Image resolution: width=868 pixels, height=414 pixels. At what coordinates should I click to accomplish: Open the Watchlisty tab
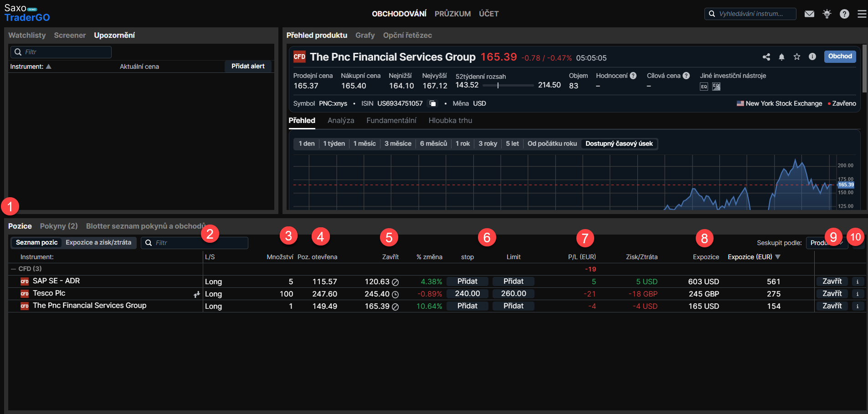coord(27,35)
